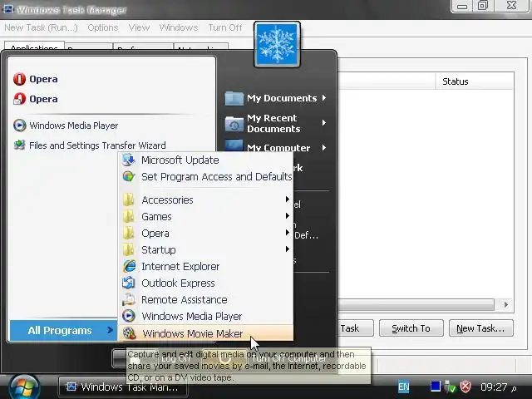
Task: Click the Outlook Express icon
Action: (x=129, y=283)
